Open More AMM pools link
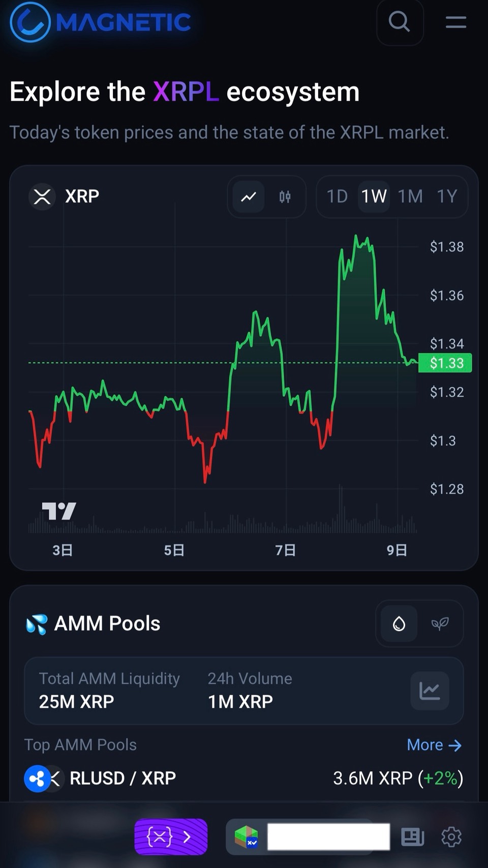 coord(434,745)
